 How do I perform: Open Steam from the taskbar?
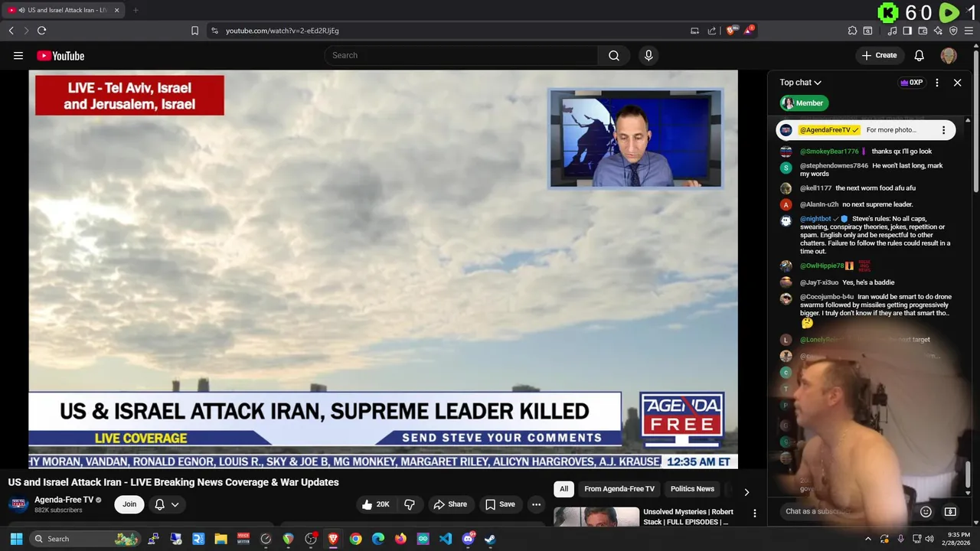click(490, 539)
